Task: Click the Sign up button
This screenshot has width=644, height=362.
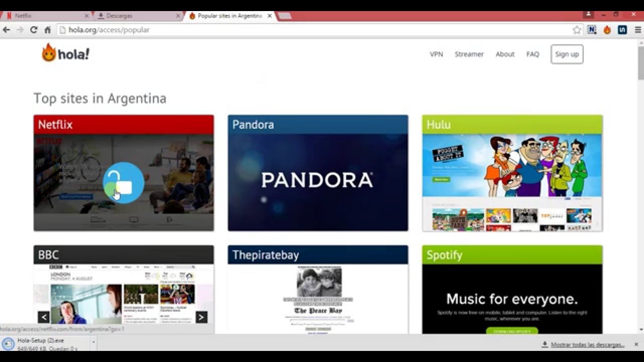Action: click(x=567, y=54)
